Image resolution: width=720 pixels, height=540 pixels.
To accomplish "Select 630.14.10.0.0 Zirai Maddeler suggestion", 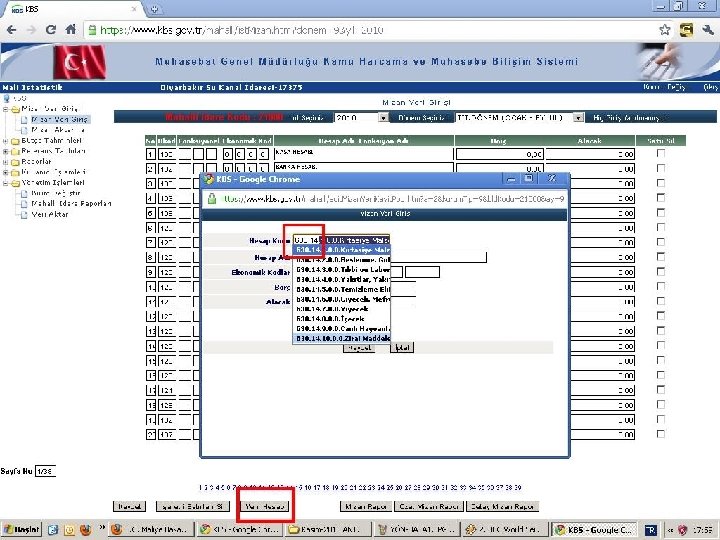I will [x=341, y=338].
